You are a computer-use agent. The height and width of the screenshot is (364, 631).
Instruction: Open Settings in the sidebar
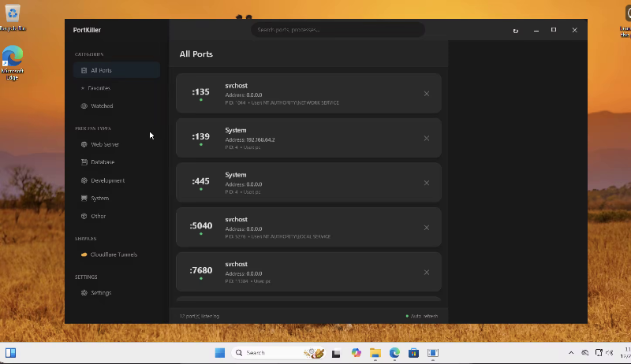(101, 292)
